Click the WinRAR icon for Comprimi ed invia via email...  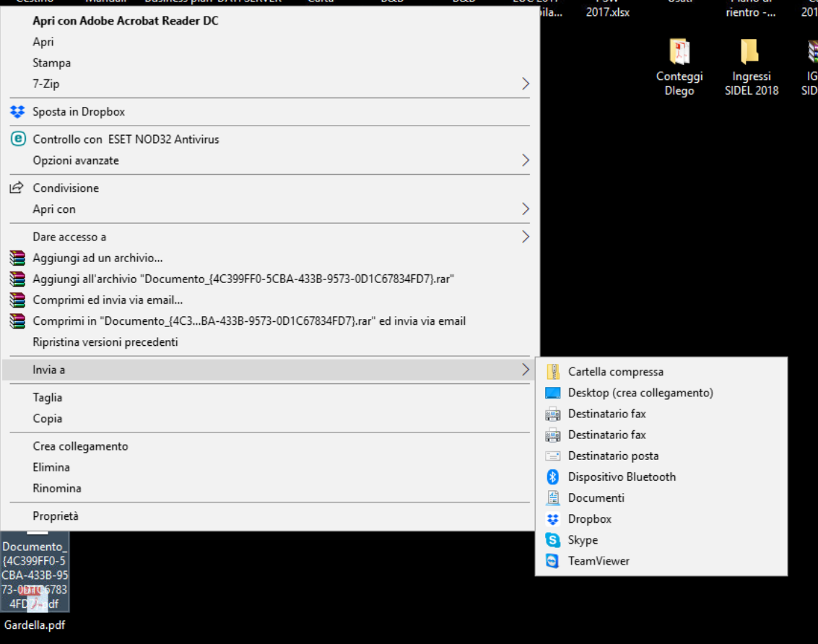(17, 300)
